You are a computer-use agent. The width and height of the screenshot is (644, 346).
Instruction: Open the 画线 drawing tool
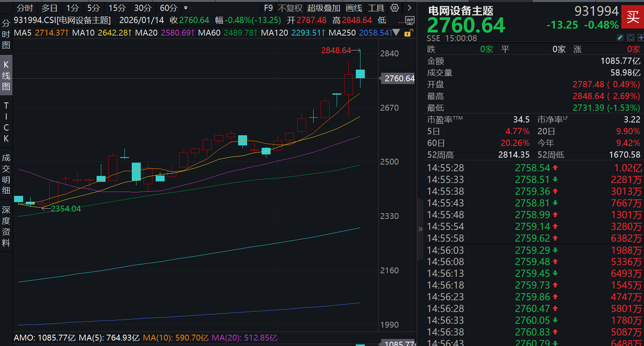click(354, 8)
